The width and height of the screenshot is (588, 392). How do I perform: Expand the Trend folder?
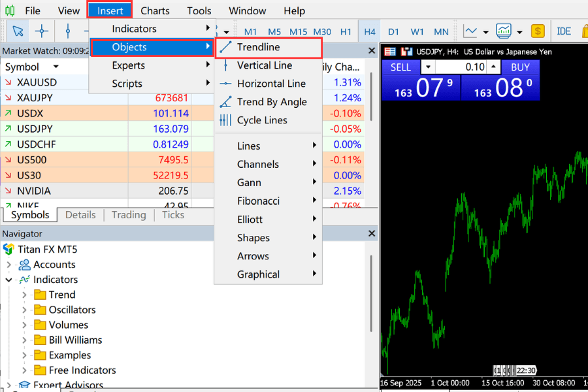(24, 295)
